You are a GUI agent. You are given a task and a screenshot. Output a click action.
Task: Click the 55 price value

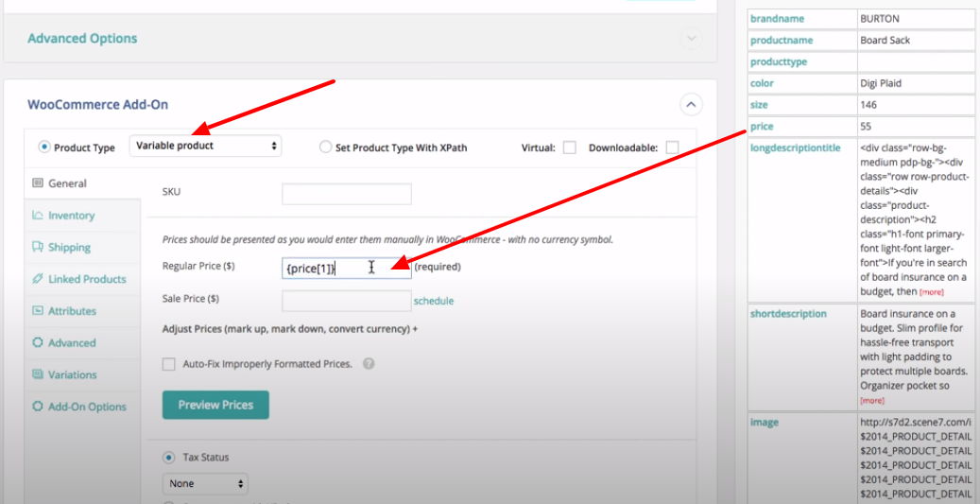click(866, 127)
